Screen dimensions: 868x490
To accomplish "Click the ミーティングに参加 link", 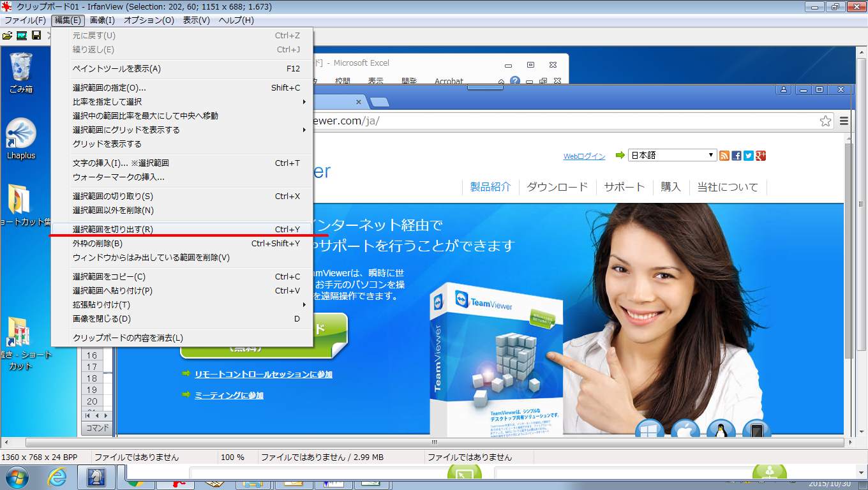I will [x=229, y=396].
